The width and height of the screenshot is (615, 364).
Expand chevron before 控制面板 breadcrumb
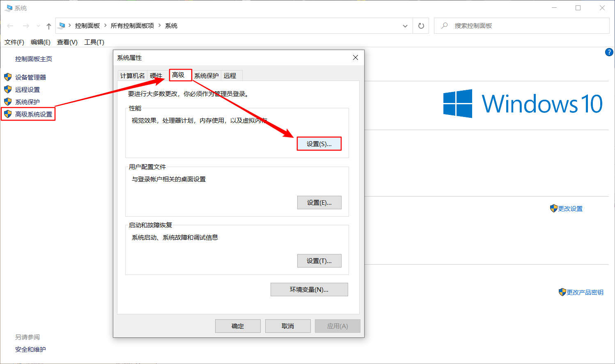(70, 25)
